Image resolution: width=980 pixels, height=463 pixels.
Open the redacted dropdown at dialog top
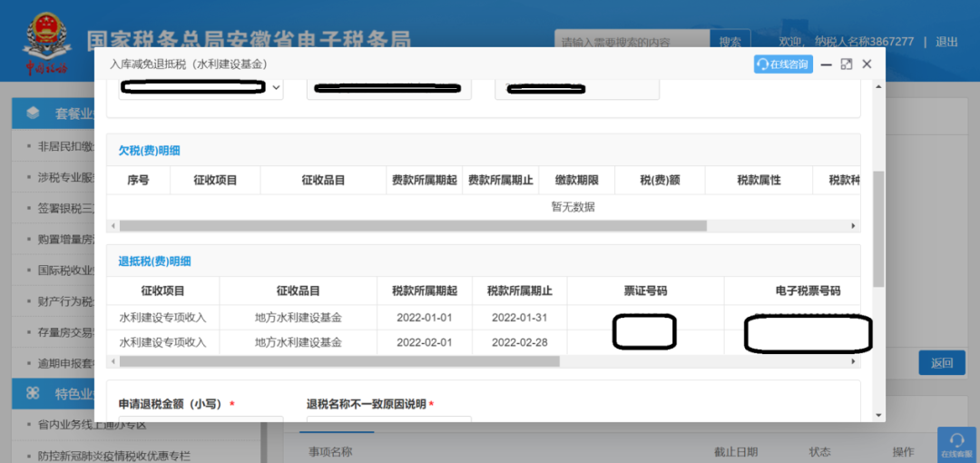pyautogui.click(x=201, y=87)
